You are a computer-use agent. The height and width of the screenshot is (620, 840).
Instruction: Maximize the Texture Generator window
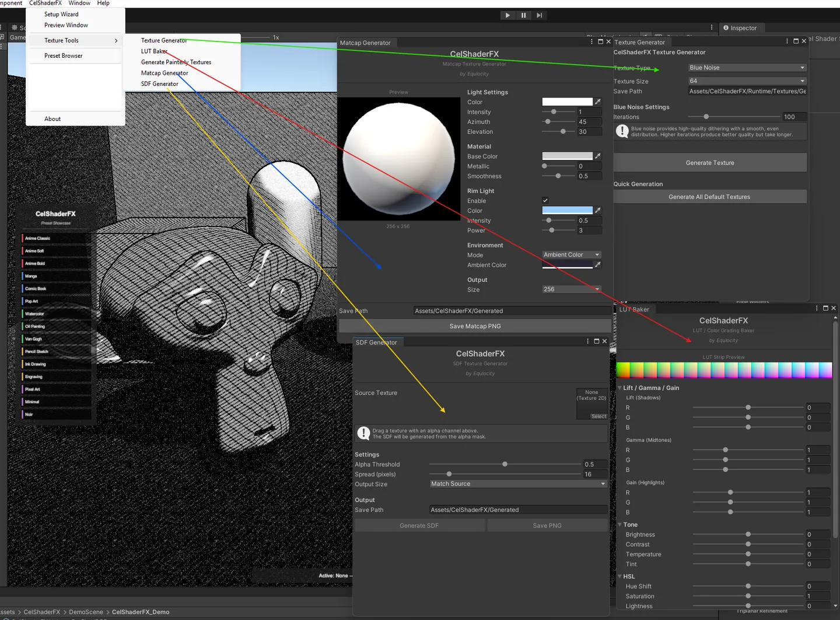(x=796, y=41)
